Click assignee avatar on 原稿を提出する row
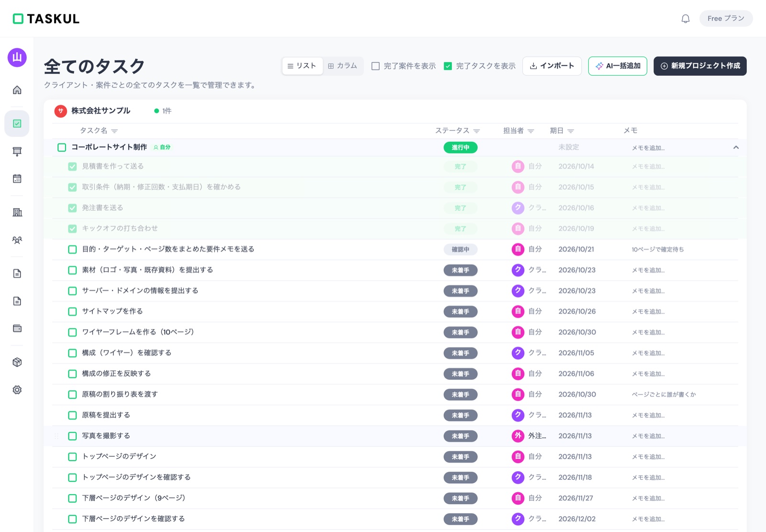The width and height of the screenshot is (766, 532). (x=518, y=415)
